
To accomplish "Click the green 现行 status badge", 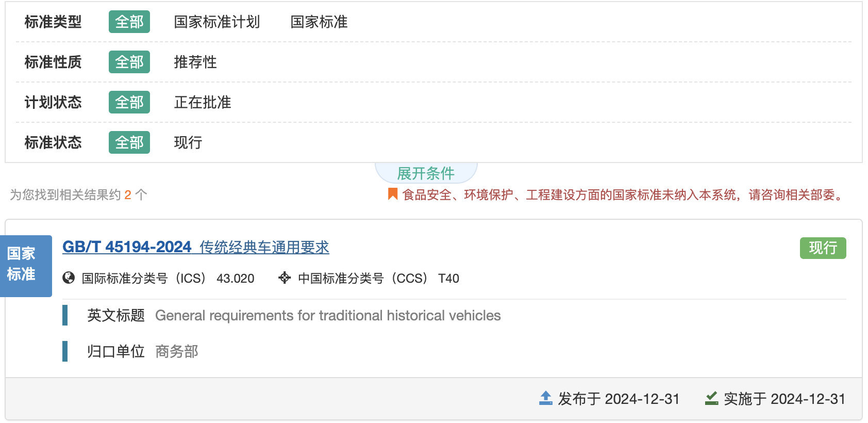I will coord(823,248).
